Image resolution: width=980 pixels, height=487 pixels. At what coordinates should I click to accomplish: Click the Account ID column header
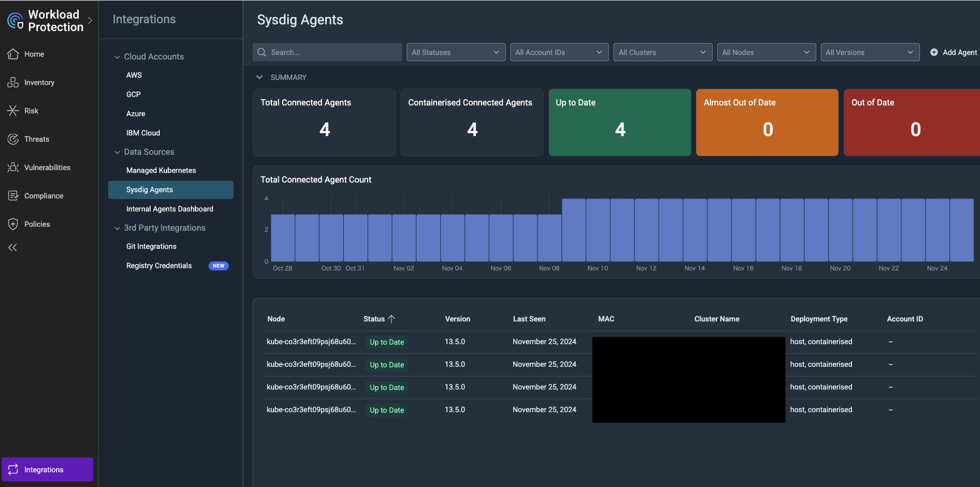(905, 319)
